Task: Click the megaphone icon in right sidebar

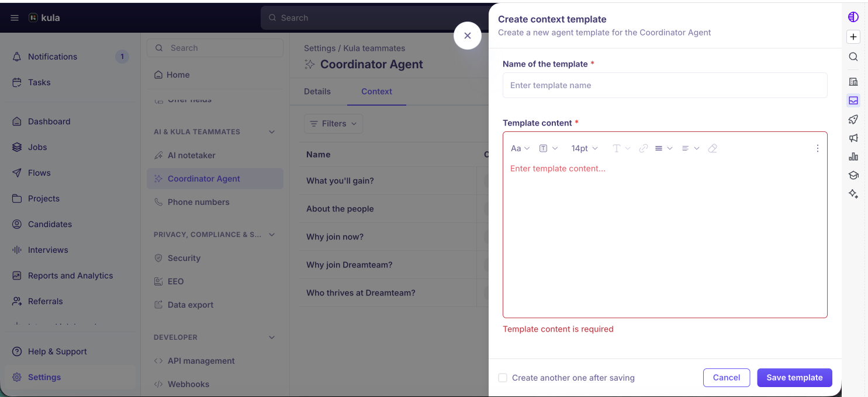Action: click(853, 138)
